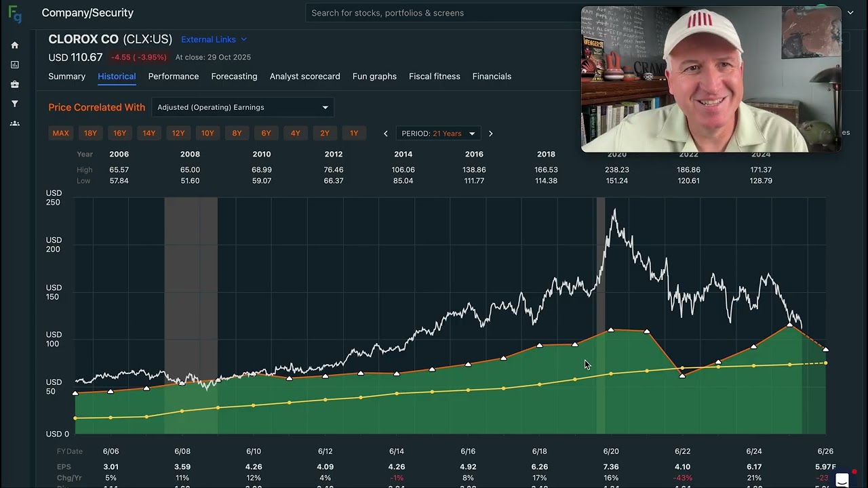Select the 14Y time range button
868x488 pixels.
tap(149, 134)
